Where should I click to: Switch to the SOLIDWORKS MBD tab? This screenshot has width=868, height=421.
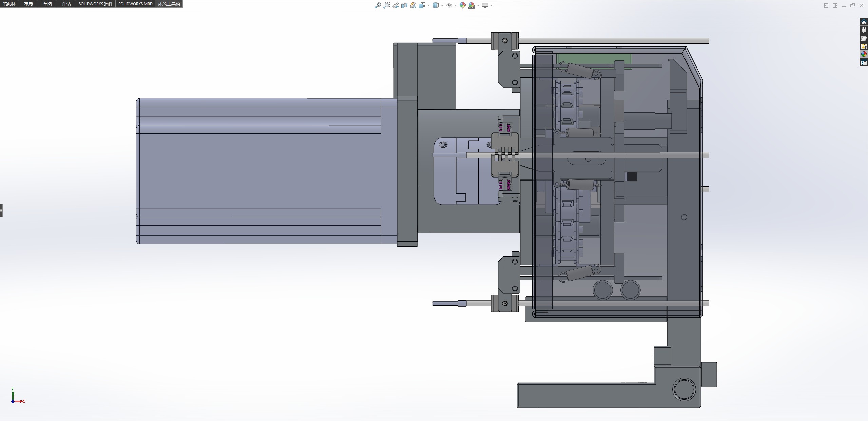pos(135,4)
